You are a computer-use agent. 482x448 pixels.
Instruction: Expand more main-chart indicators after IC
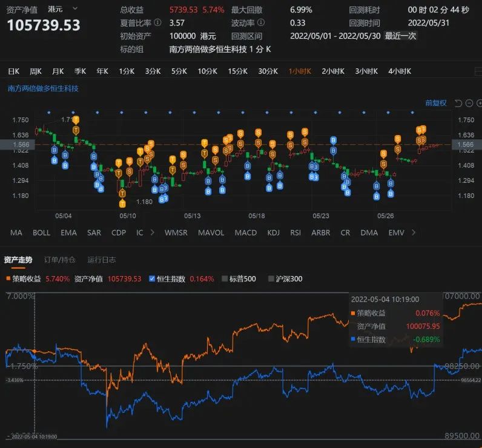[x=152, y=232]
